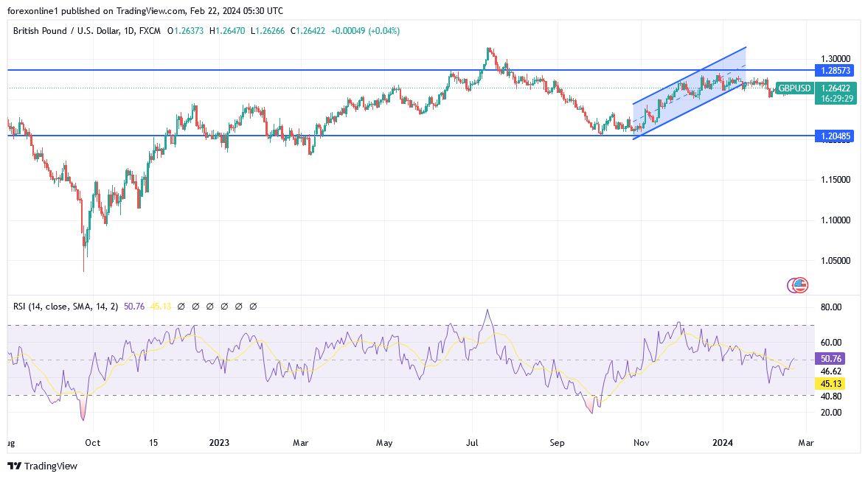Click the first ∅ symbol in the RSI legend
This screenshot has height=479, width=868.
click(x=182, y=306)
